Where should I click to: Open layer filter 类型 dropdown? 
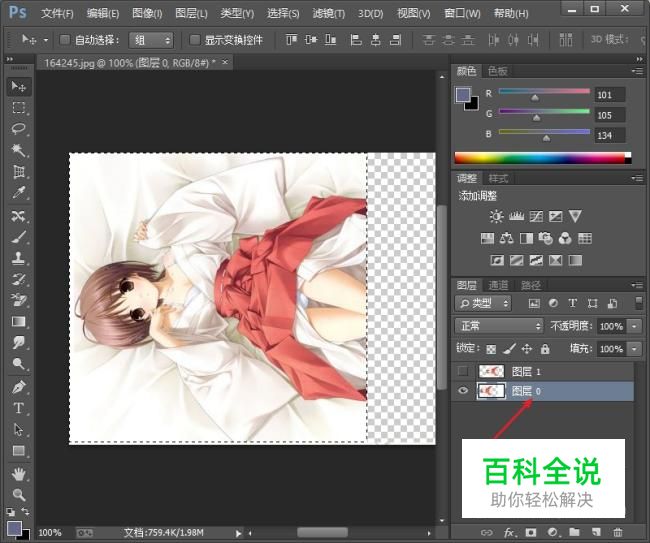483,303
